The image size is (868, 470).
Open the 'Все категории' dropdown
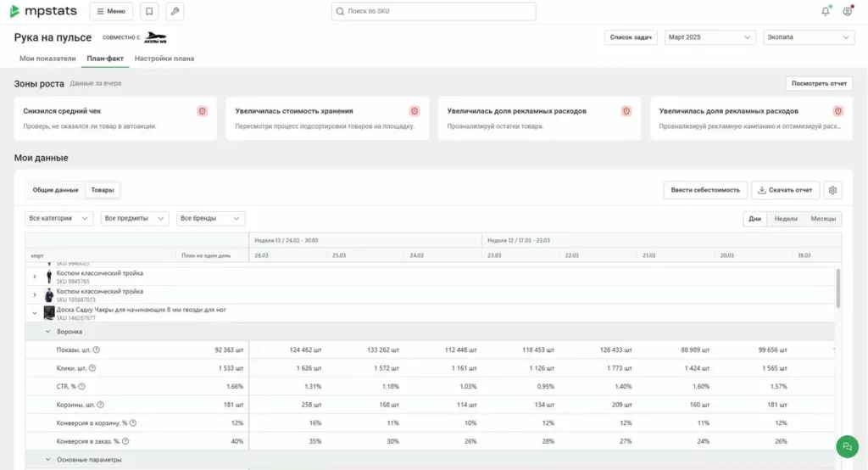pos(59,219)
